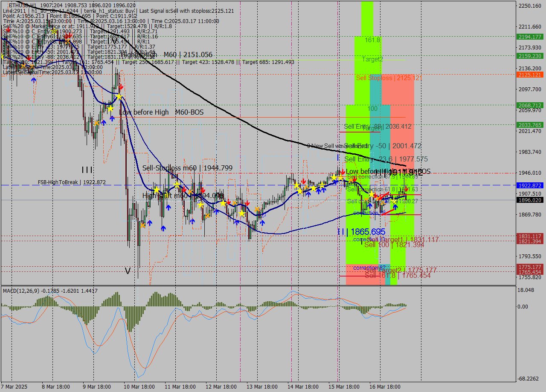Click 'Sell 161.8 | 1765.454' label

397,276
